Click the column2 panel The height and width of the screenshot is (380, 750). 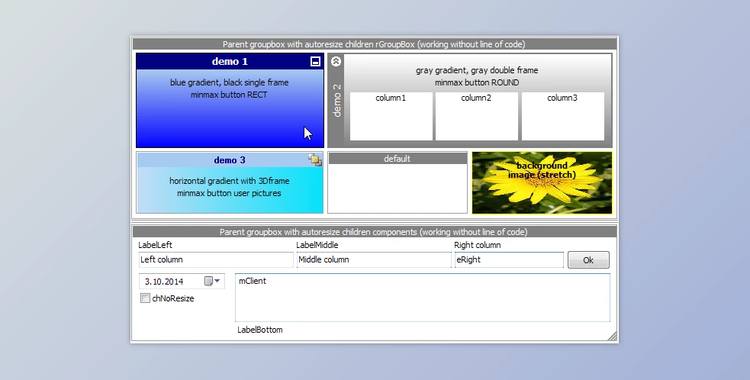[476, 116]
